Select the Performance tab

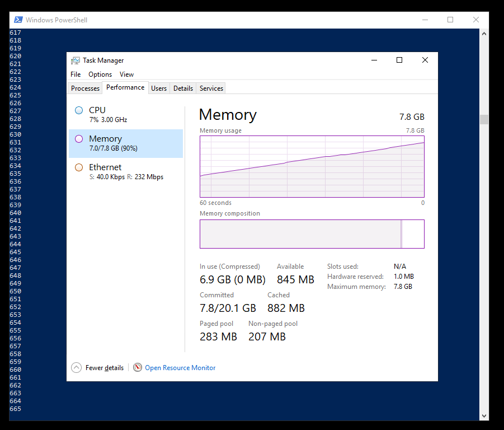[125, 87]
